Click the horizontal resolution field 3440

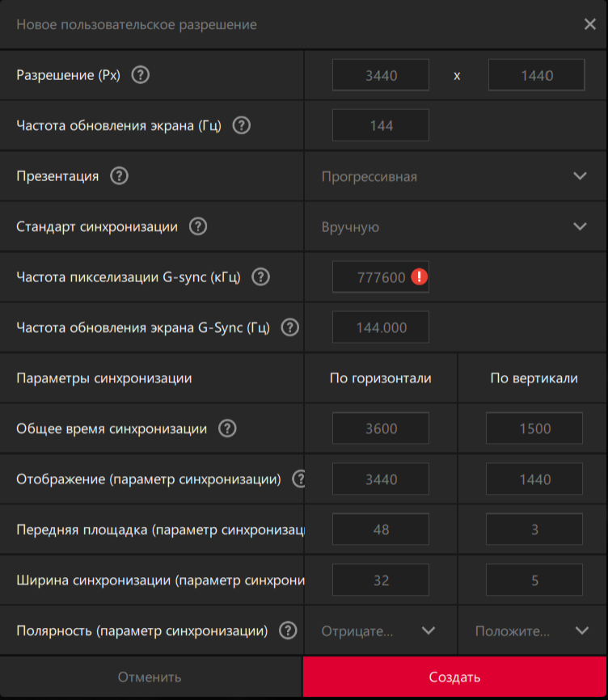tap(381, 75)
